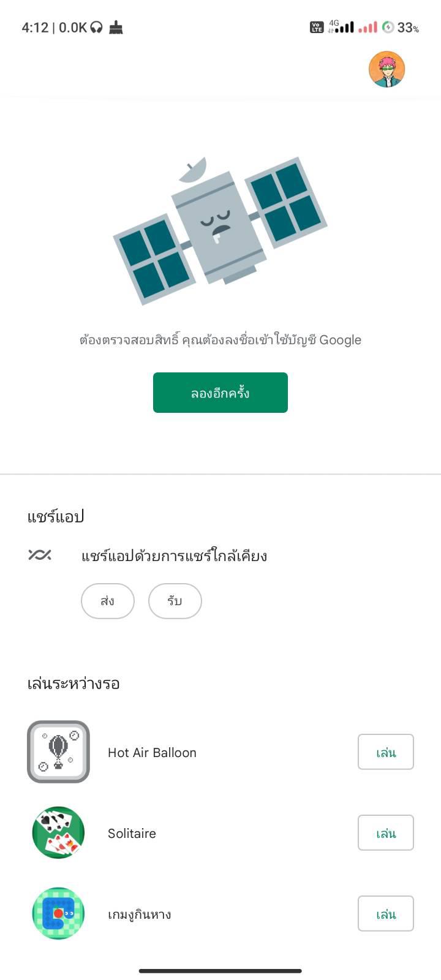Select the Solitaire title text
This screenshot has height=980, width=441.
pos(132,833)
